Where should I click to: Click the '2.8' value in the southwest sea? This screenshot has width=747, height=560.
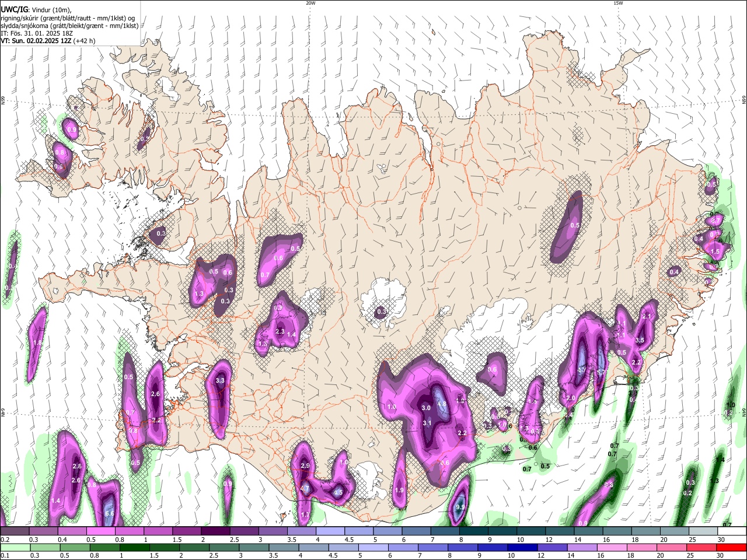[77, 466]
